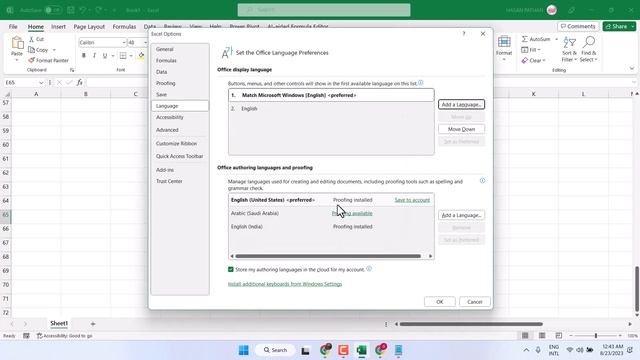Click the Cut scissors icon
640x360 pixels.
(x=31, y=39)
